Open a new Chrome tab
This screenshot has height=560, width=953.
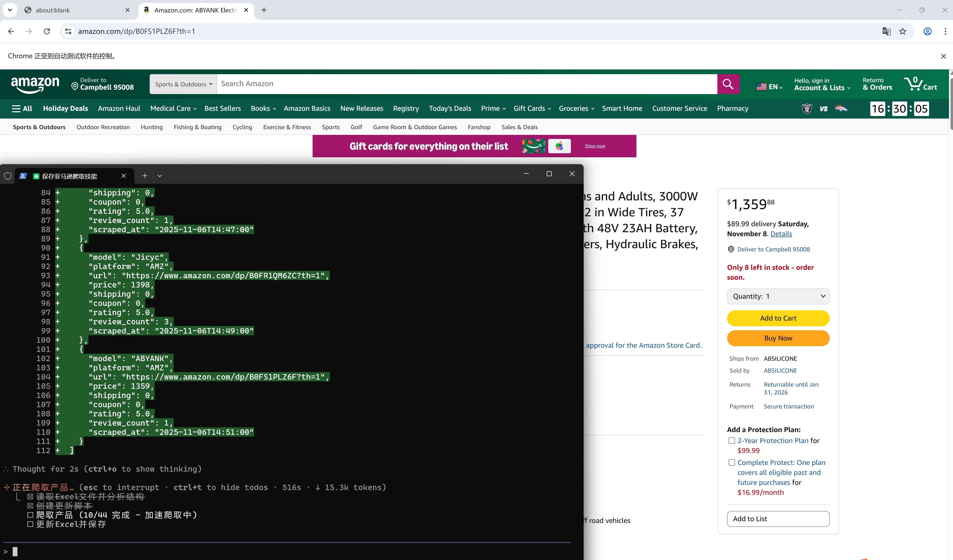click(x=264, y=10)
